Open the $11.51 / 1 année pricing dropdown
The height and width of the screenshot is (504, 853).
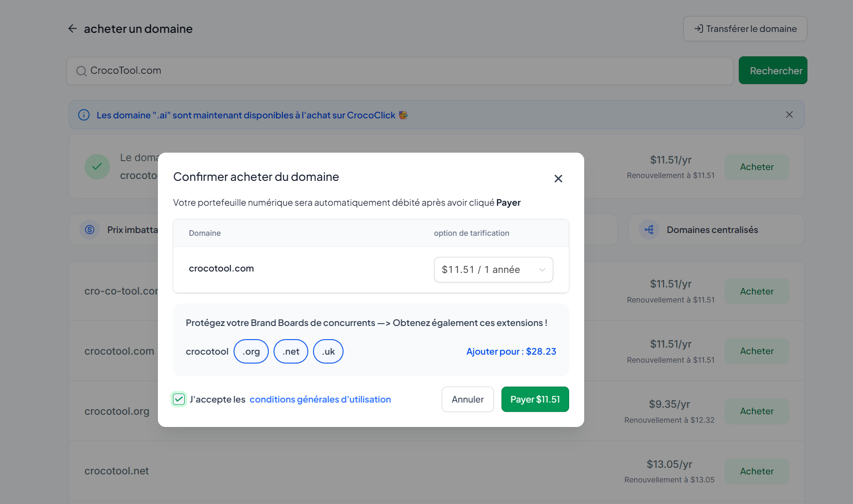click(x=493, y=270)
